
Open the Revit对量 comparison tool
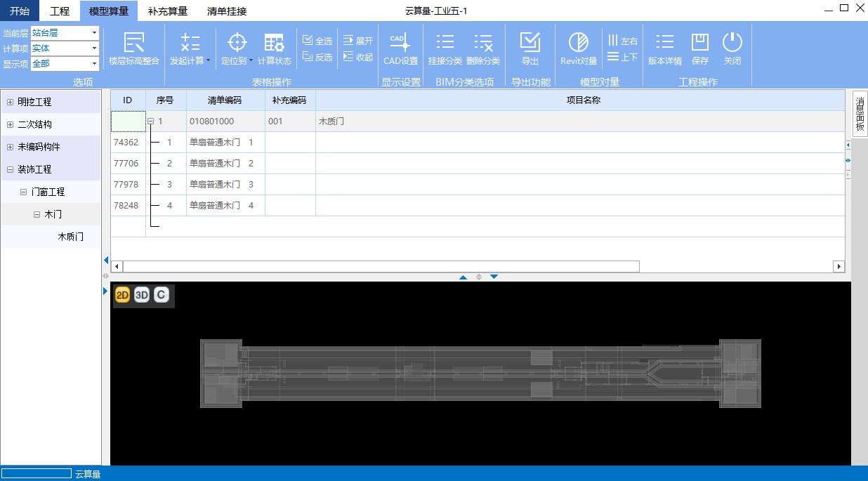click(x=579, y=43)
